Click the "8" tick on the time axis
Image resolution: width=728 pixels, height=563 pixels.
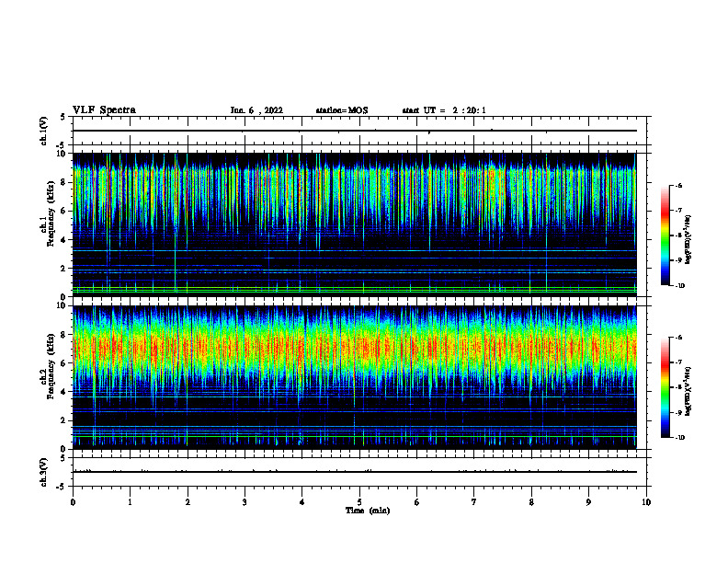click(x=531, y=502)
